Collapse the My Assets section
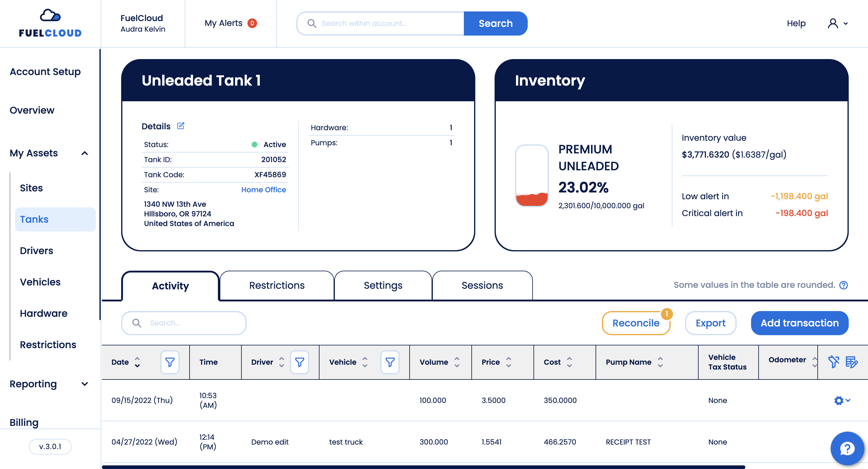The image size is (868, 469). coord(85,153)
